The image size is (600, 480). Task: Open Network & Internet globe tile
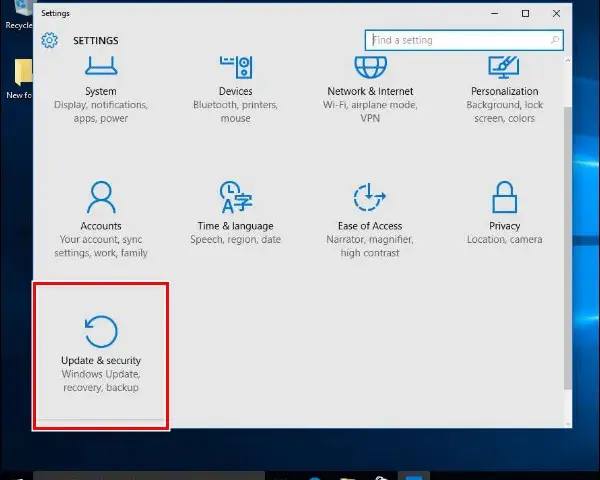(370, 90)
